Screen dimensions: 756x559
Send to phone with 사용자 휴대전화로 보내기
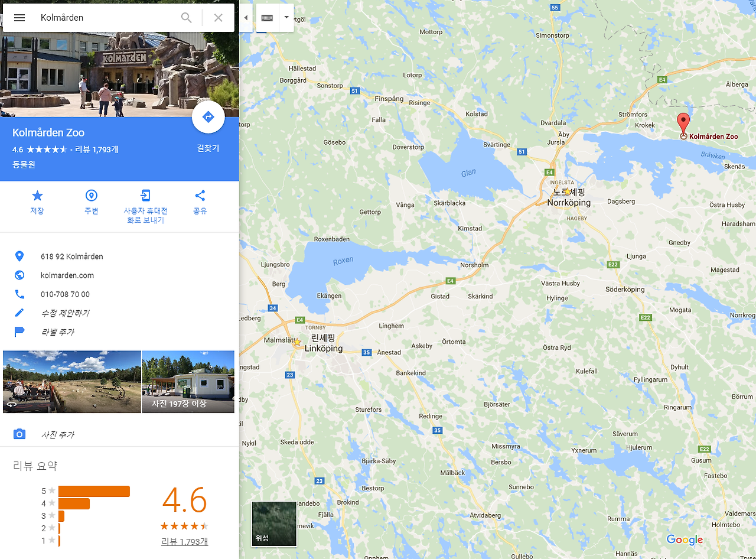tap(146, 207)
